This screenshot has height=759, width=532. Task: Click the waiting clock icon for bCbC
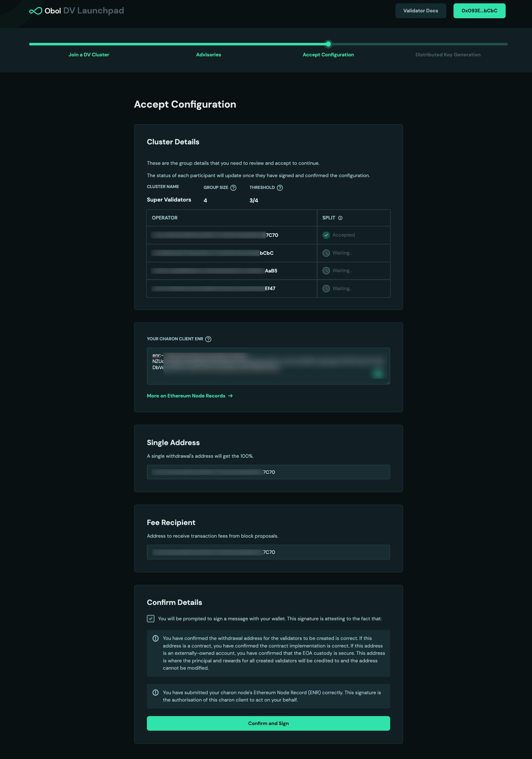pos(326,253)
